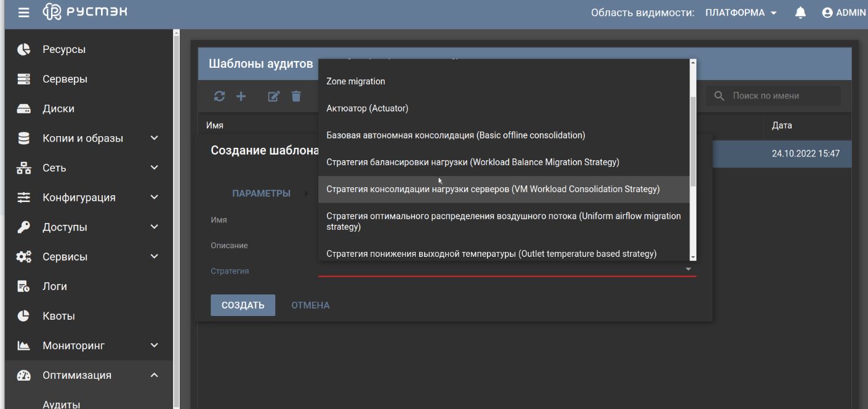This screenshot has width=868, height=409.
Task: Click the edit pencil icon in toolbar
Action: [x=274, y=96]
